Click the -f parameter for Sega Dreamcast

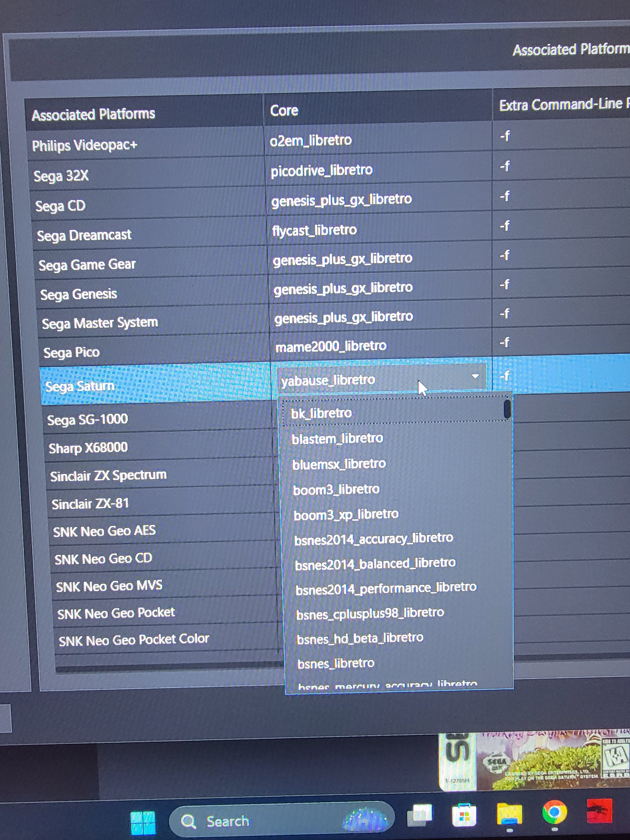click(505, 226)
